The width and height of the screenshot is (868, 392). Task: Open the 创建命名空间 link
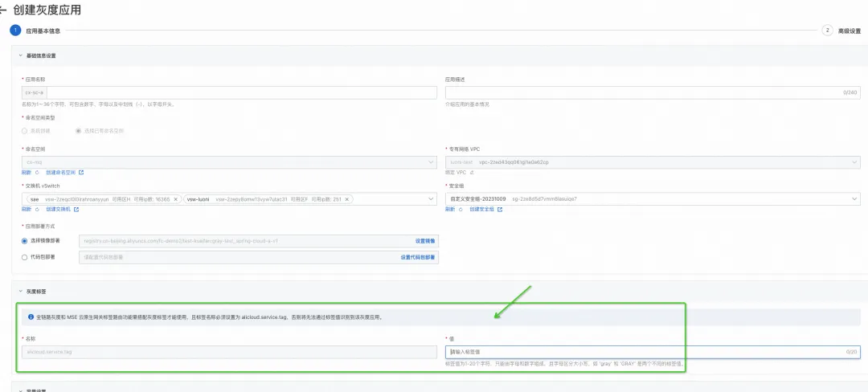61,173
